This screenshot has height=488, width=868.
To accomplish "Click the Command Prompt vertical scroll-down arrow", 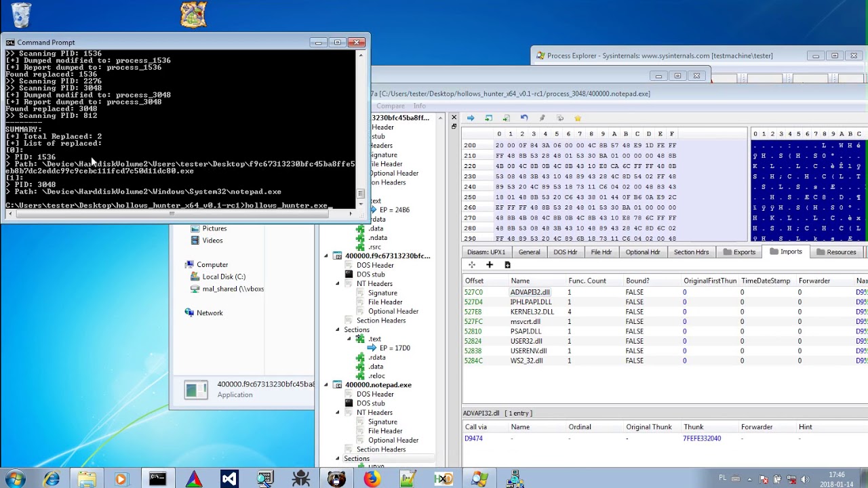I will point(361,203).
